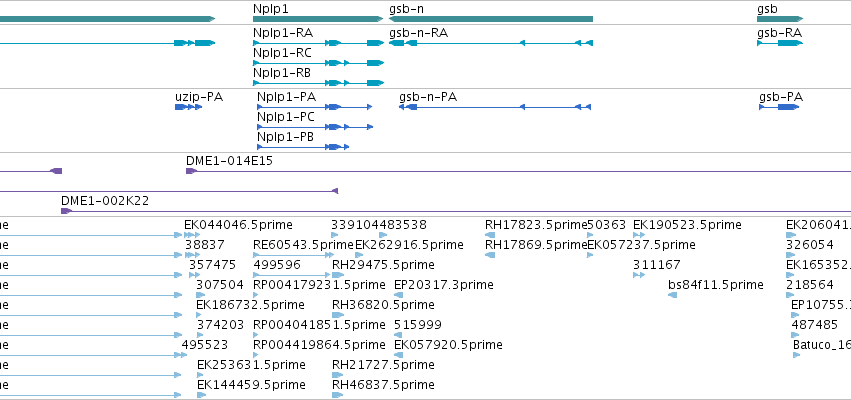851x400 pixels.
Task: Click the EK044046.5prime EST label
Action: tap(238, 225)
